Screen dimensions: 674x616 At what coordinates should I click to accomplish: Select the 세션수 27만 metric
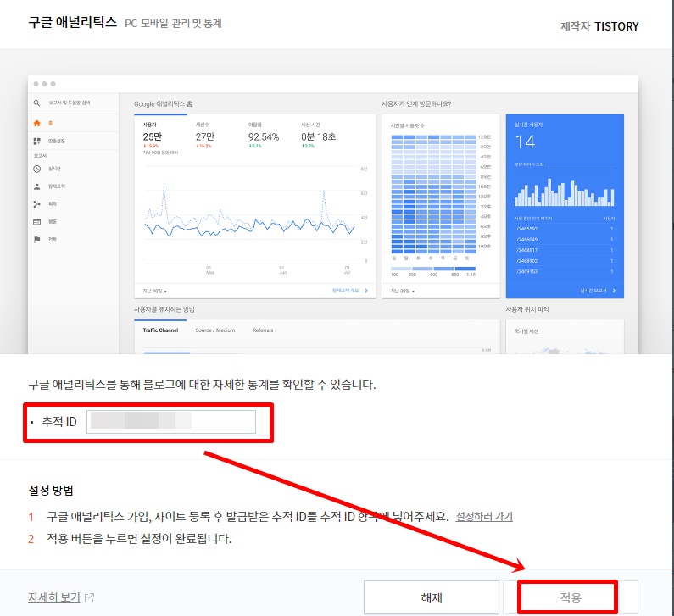[x=205, y=136]
